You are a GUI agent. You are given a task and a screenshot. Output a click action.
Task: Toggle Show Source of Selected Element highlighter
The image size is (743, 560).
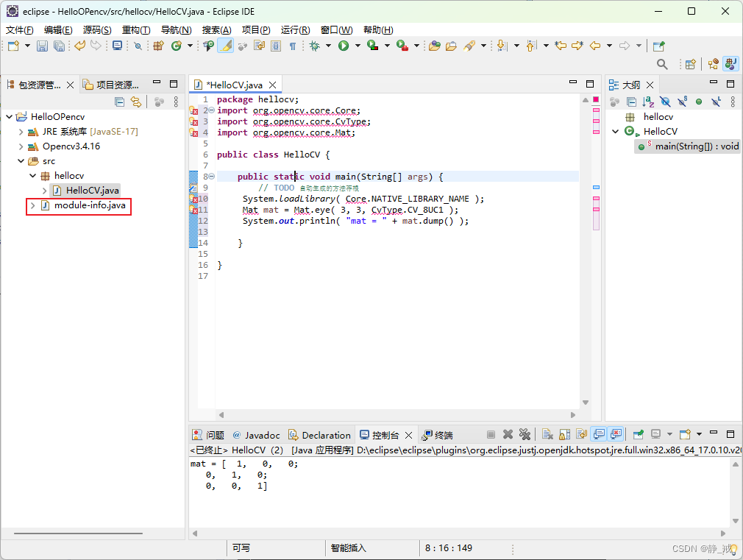pos(226,45)
